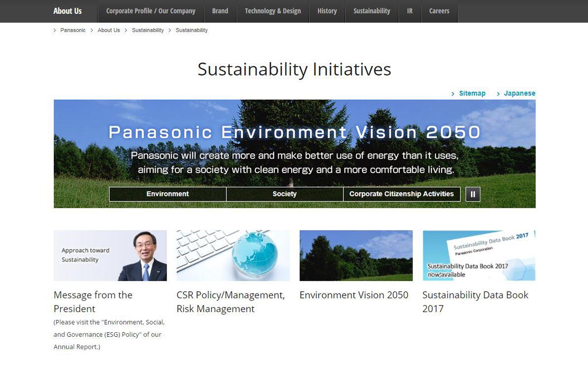
Task: Pause the banner slideshow
Action: click(473, 194)
